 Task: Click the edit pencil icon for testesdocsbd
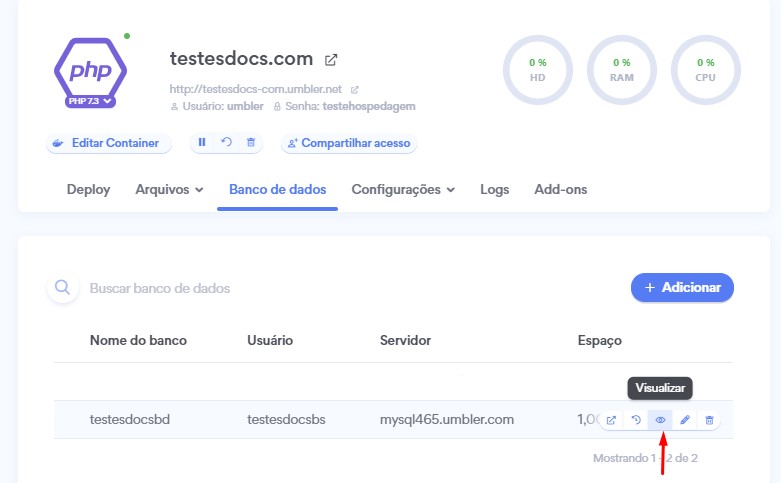[685, 420]
